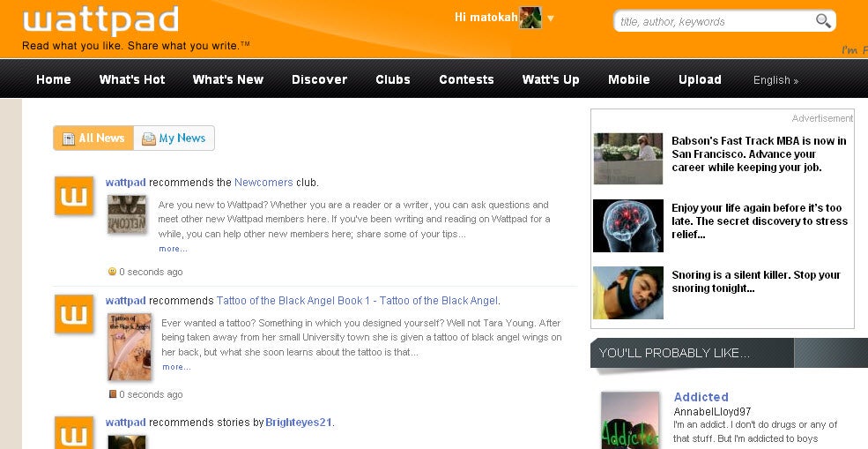Open the Brighteyes21 profile link
Viewport: 868px width, 449px height.
[299, 423]
